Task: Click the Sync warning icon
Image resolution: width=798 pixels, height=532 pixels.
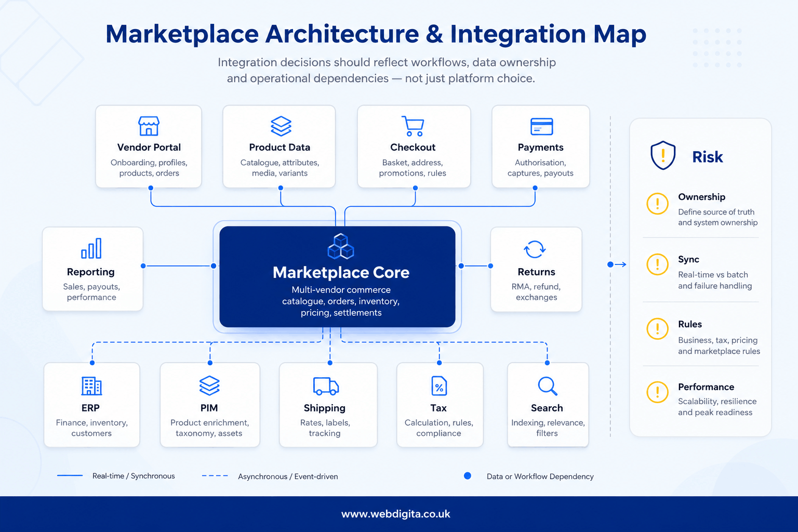Action: pyautogui.click(x=657, y=264)
